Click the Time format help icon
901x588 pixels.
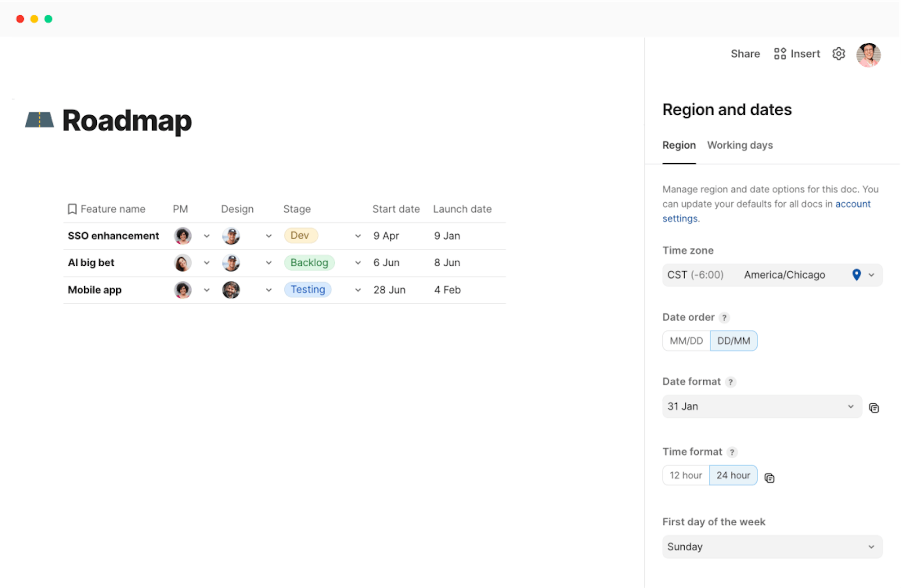pos(732,452)
